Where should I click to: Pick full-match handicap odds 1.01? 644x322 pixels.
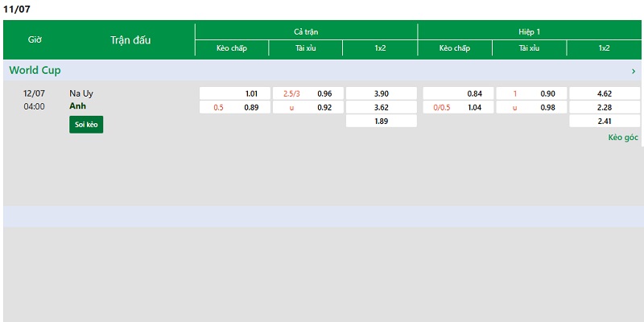(x=235, y=93)
